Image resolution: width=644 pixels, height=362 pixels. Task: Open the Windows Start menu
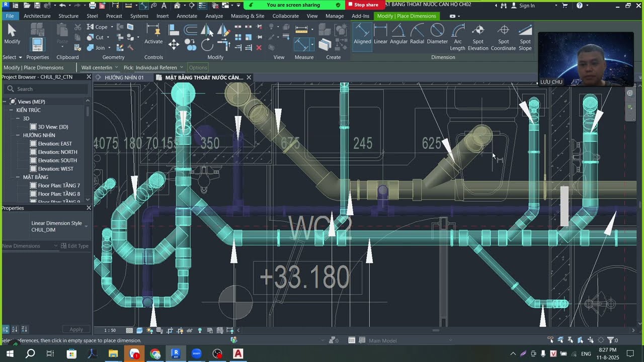tap(10, 353)
